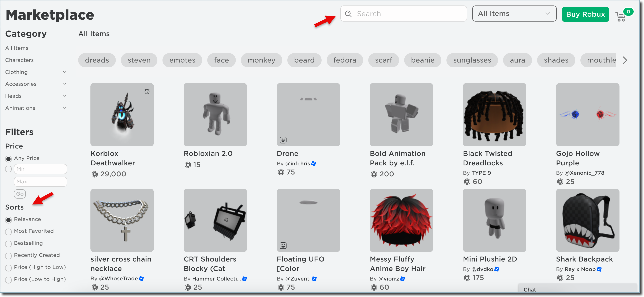Image resolution: width=644 pixels, height=297 pixels.
Task: Click verified badge next to @dvdko
Action: pyautogui.click(x=497, y=269)
